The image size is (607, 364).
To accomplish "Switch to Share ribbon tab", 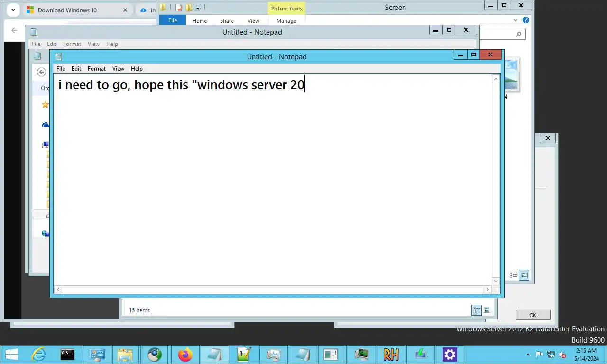I will click(x=227, y=21).
